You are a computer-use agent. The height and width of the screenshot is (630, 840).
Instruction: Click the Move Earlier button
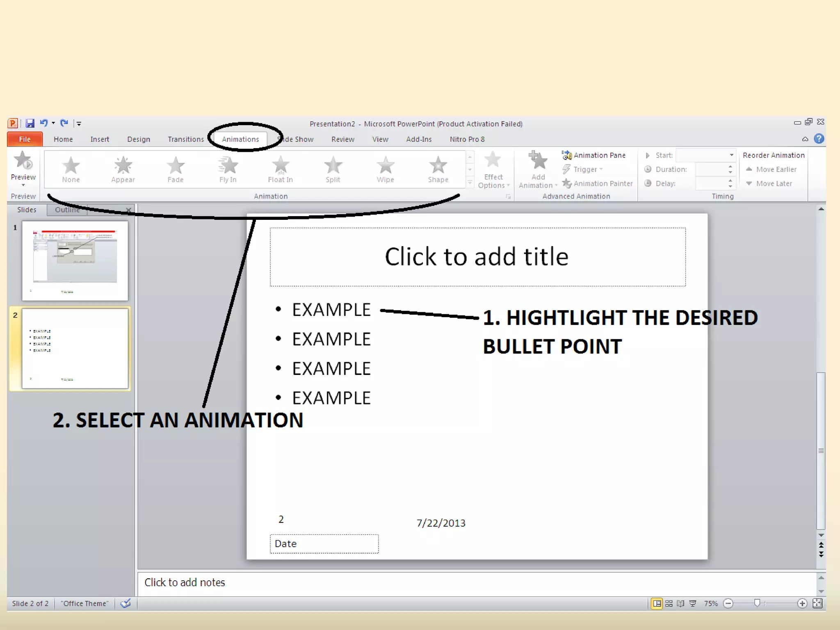(772, 169)
